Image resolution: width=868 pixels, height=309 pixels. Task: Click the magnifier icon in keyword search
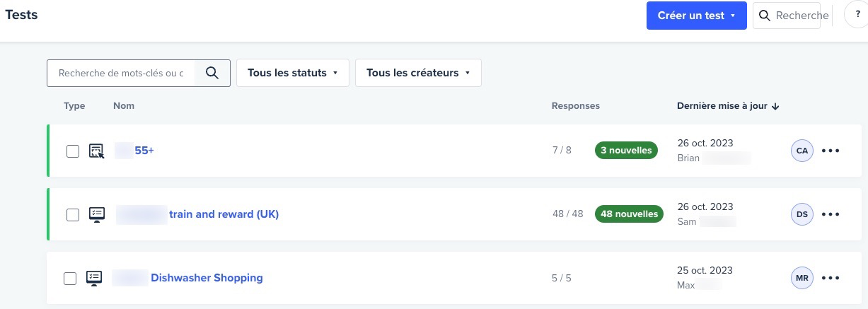click(212, 73)
